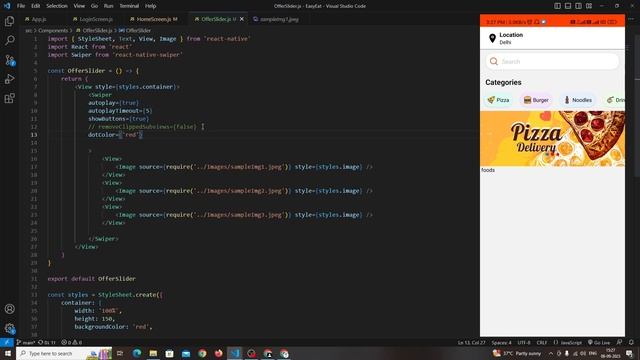Open the Edit menu
This screenshot has width=640, height=360.
click(36, 6)
